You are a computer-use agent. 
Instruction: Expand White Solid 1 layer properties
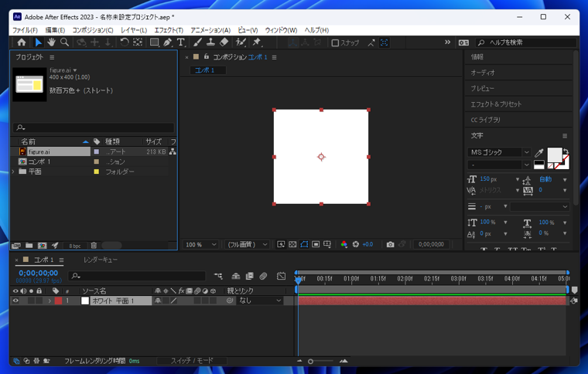tap(50, 301)
